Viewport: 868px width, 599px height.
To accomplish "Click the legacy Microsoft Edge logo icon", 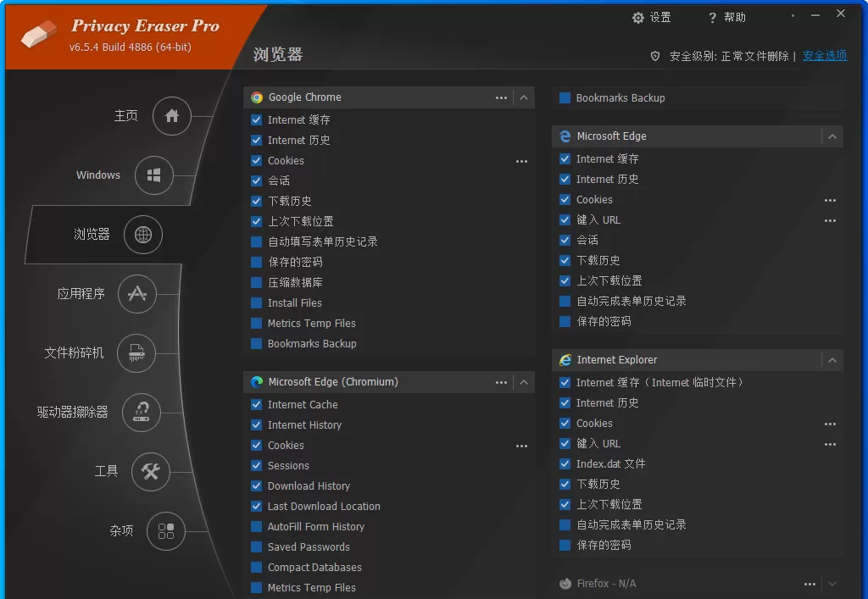I will (x=565, y=136).
